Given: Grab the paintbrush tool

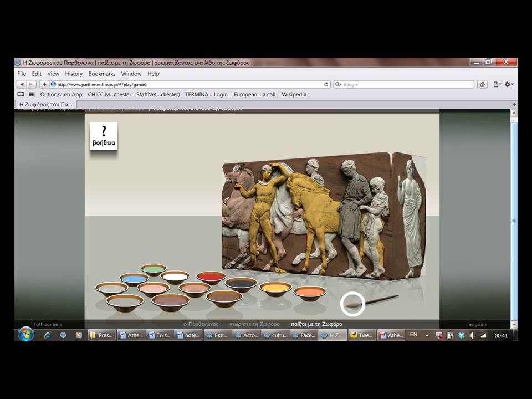Looking at the screenshot, I should pos(371,301).
